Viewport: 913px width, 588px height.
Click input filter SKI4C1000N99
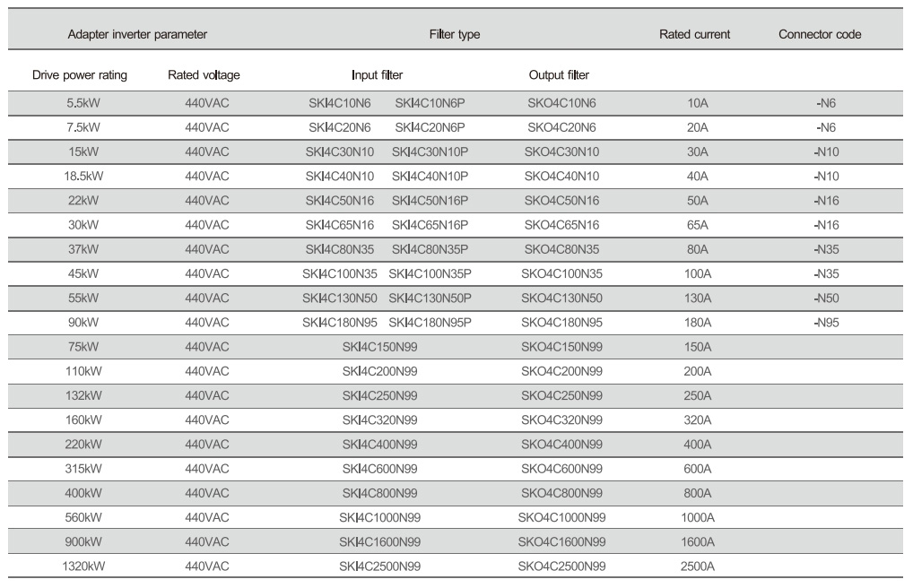(379, 518)
